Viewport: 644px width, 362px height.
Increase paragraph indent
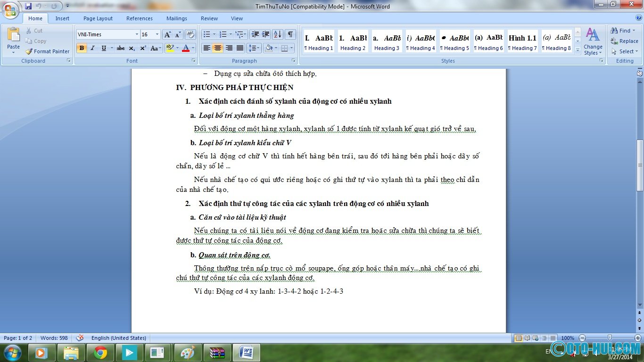(265, 34)
